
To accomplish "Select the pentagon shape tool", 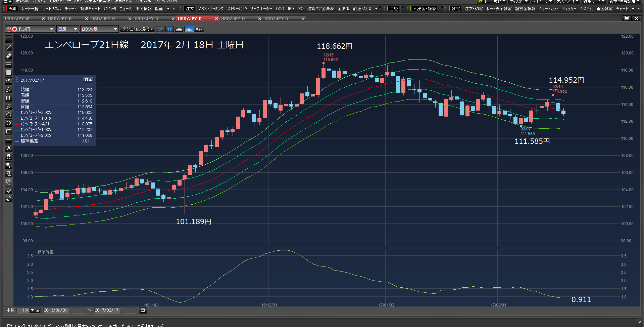I will [9, 115].
